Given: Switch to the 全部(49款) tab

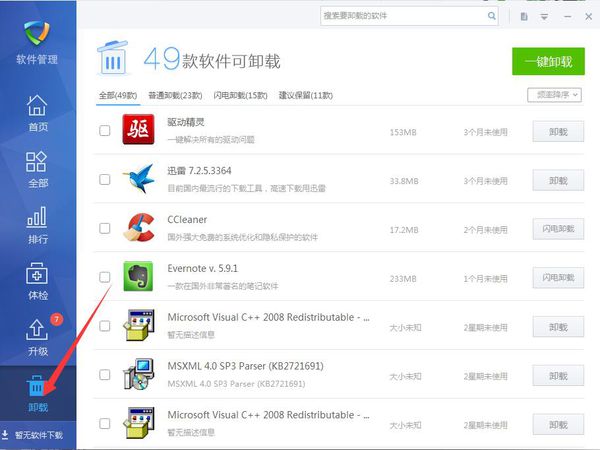Looking at the screenshot, I should (118, 95).
